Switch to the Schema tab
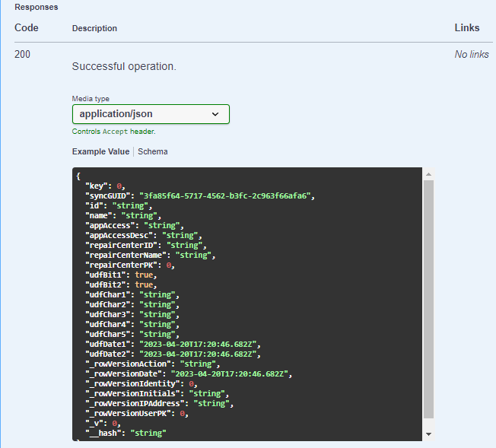 coord(153,151)
